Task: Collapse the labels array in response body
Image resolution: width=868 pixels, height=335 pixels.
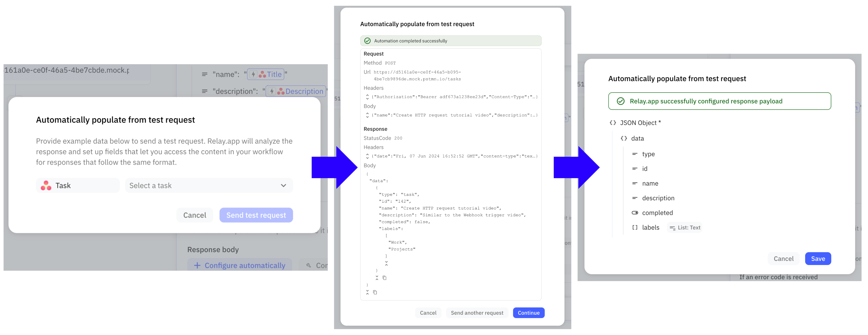Action: click(x=386, y=263)
